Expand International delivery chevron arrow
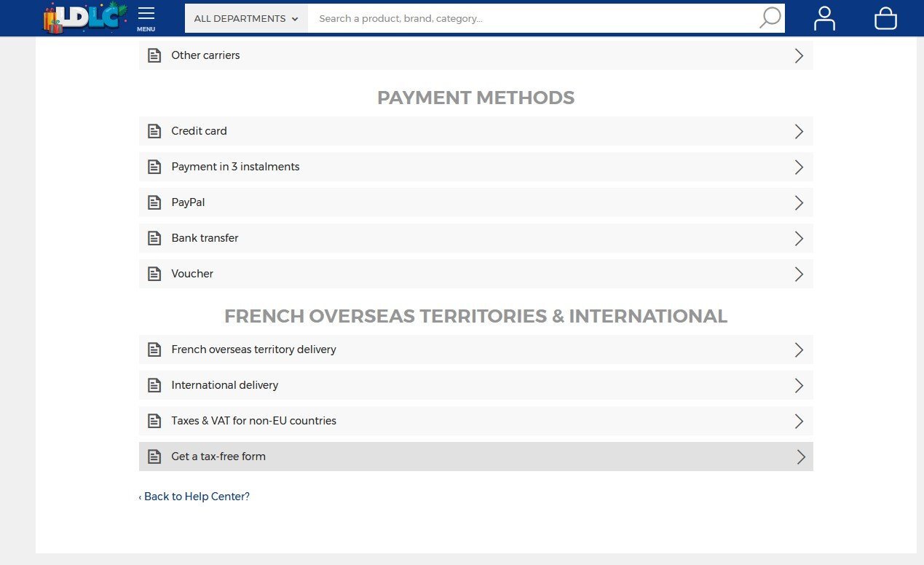This screenshot has width=924, height=565. pos(799,385)
